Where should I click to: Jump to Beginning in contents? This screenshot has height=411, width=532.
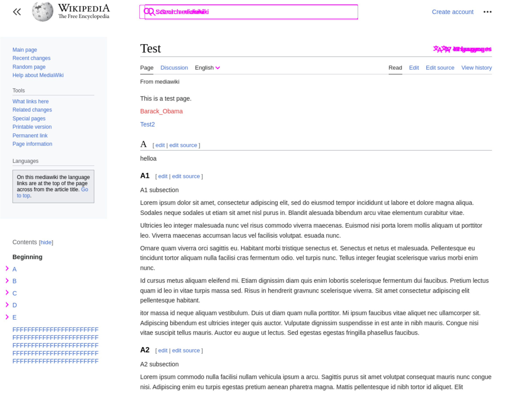27,257
